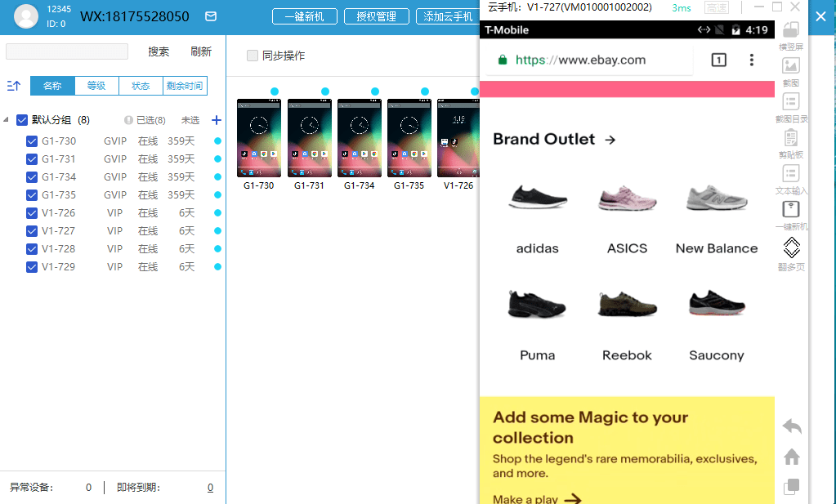Screen dimensions: 836x504
Task: Collapse the 默认分组 tree triangle
Action: pos(6,120)
